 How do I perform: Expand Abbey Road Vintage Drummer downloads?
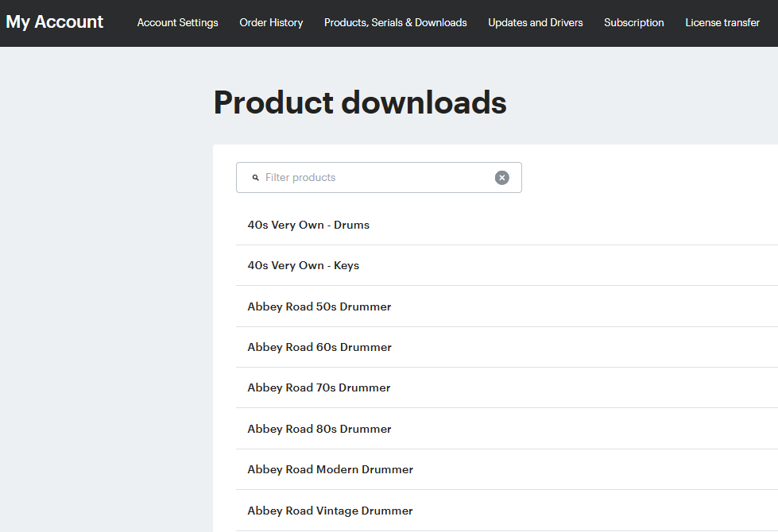tap(330, 511)
